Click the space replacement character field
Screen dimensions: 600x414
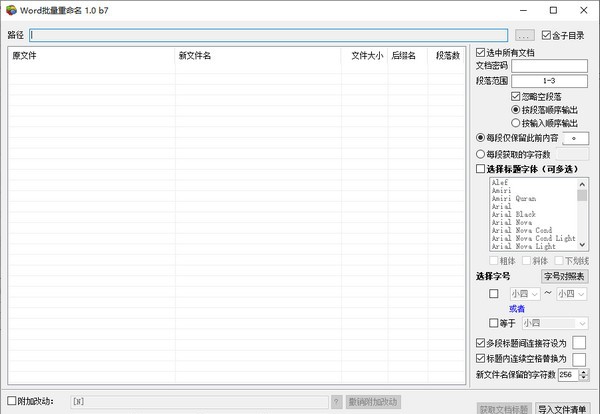tap(579, 360)
